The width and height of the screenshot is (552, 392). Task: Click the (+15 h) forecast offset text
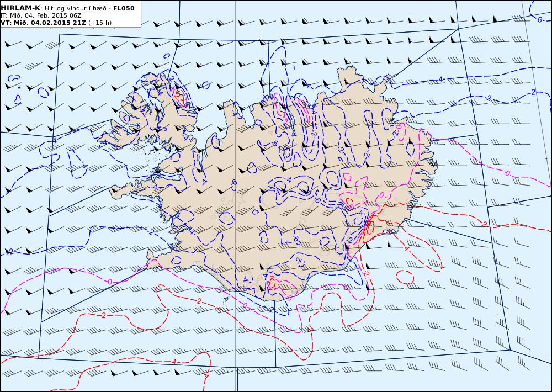point(99,23)
